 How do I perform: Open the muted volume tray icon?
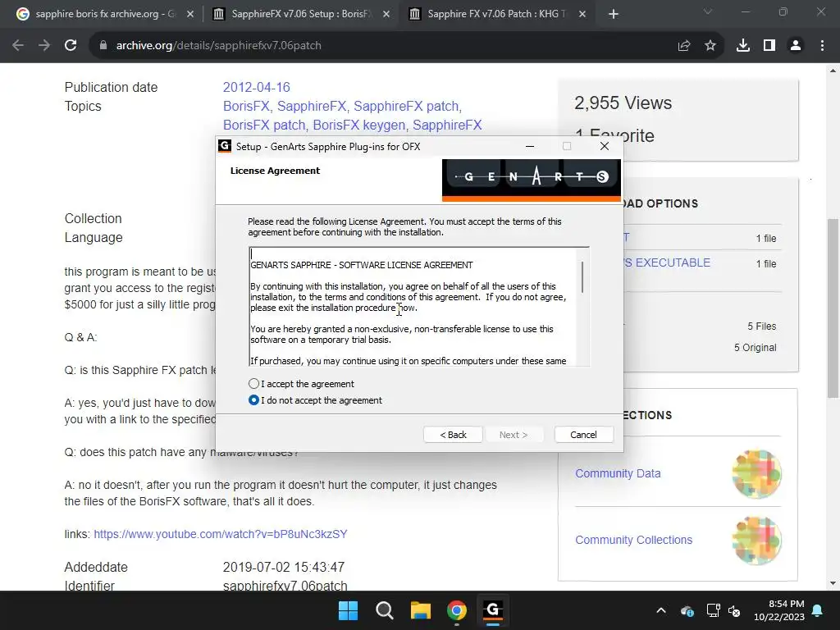734,610
